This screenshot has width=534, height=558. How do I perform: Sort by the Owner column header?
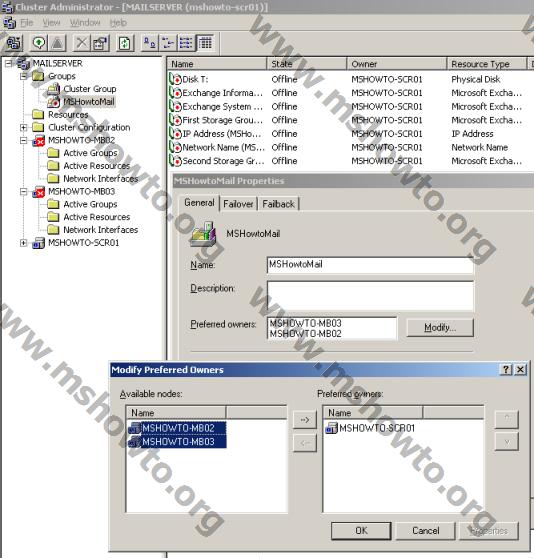tap(397, 64)
